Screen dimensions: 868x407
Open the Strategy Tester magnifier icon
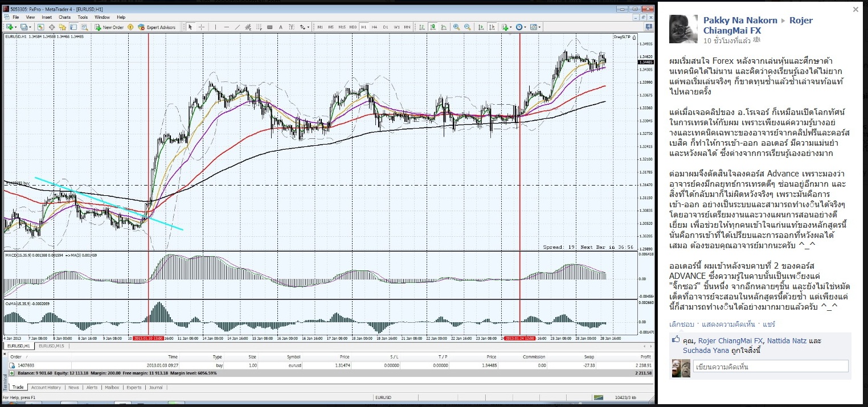pyautogui.click(x=84, y=27)
